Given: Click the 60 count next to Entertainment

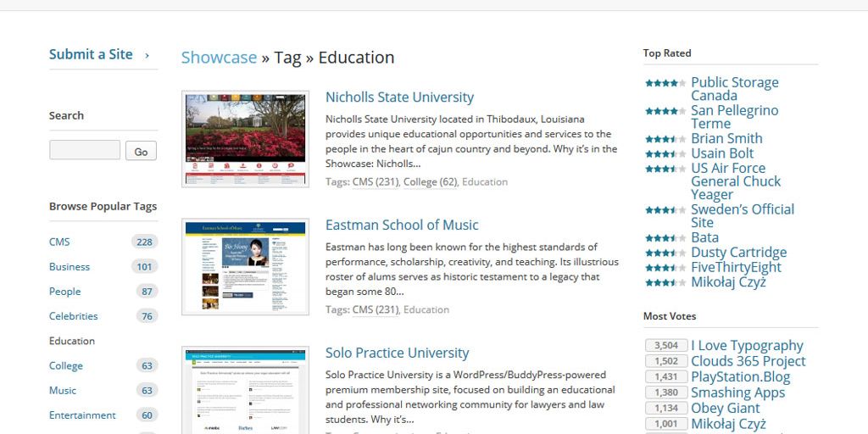Looking at the screenshot, I should [x=147, y=415].
